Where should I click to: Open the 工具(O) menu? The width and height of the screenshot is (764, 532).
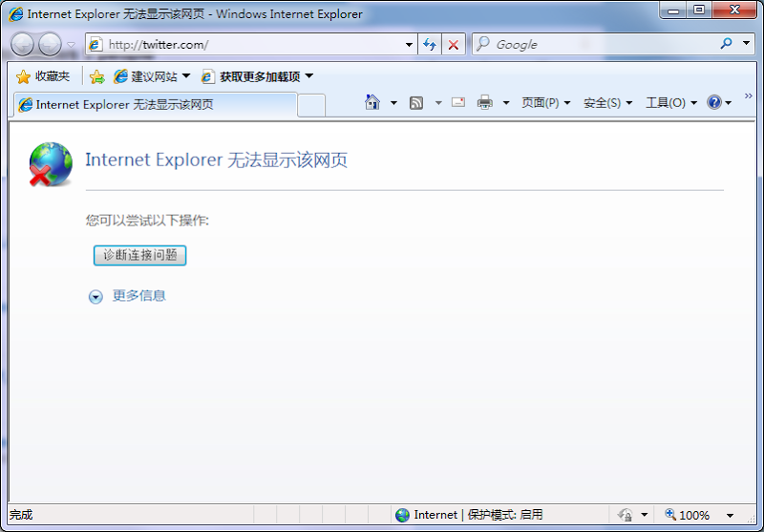click(671, 103)
